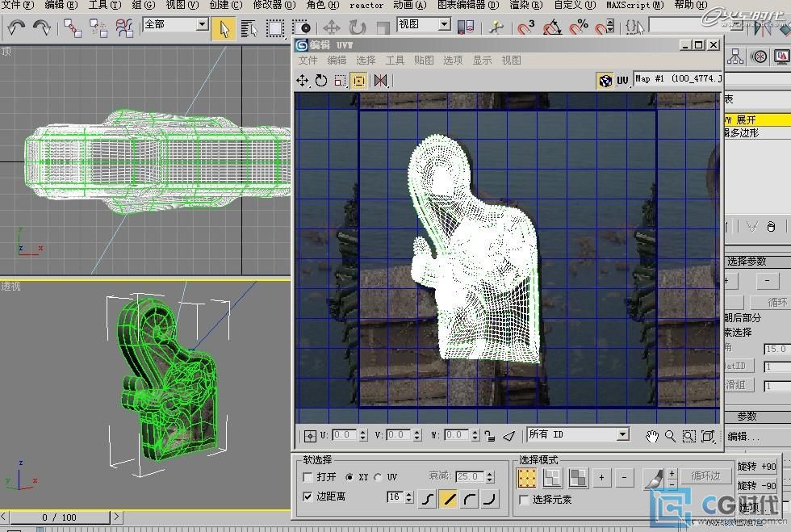Click the 编辑... button in side panel

743,437
